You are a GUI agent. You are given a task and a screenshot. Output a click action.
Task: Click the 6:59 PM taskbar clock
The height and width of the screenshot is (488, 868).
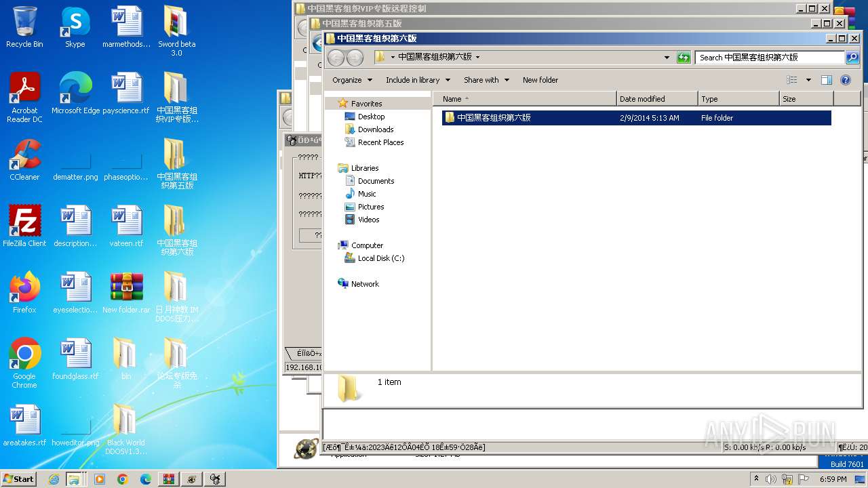(x=833, y=479)
